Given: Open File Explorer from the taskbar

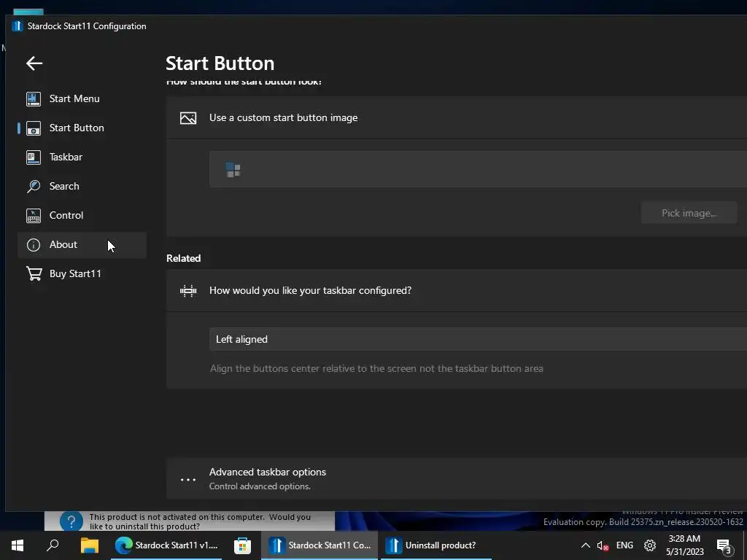Looking at the screenshot, I should 89,545.
